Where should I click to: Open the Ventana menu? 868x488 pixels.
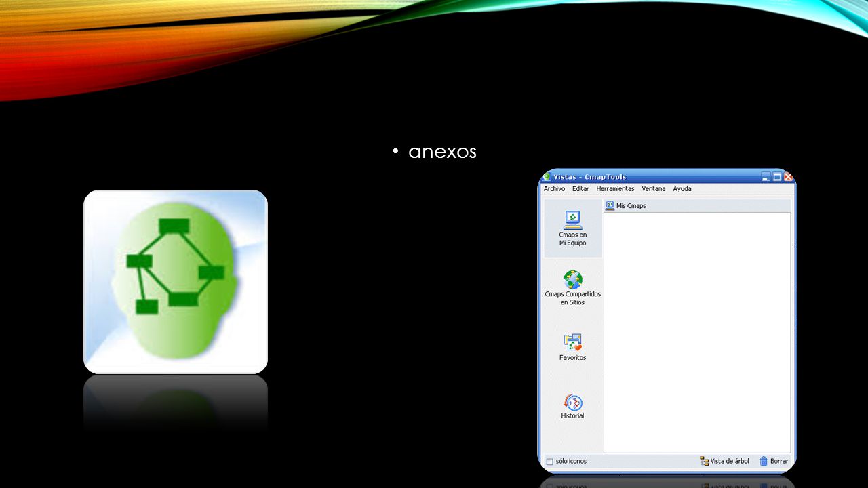(x=654, y=189)
